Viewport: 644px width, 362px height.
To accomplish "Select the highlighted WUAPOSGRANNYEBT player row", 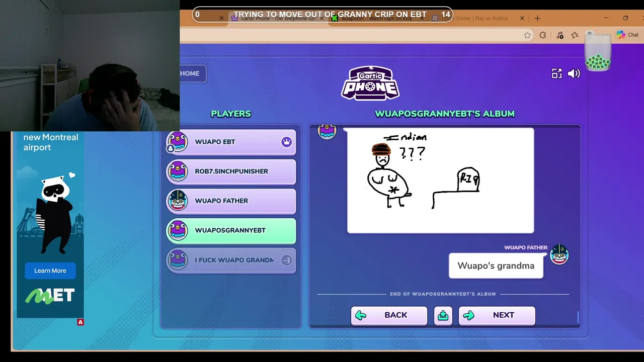I will click(x=231, y=231).
